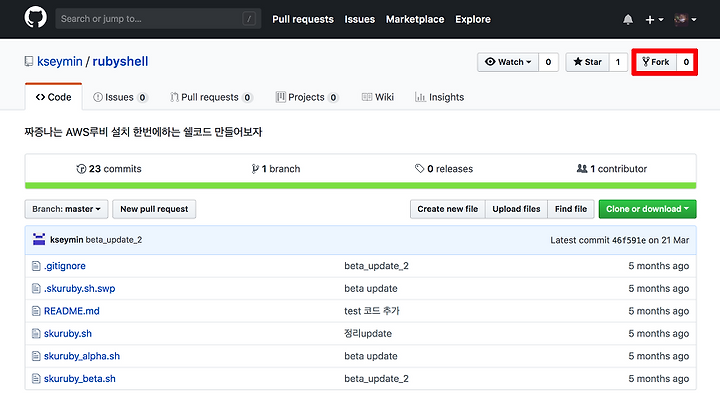Fork the rubyshell repository
The width and height of the screenshot is (720, 397).
tap(655, 62)
